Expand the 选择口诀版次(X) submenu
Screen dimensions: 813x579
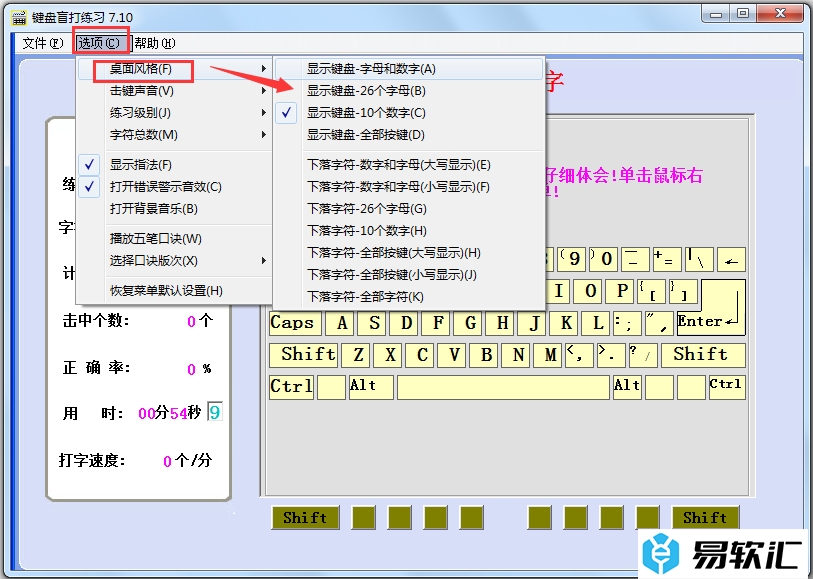pos(175,260)
